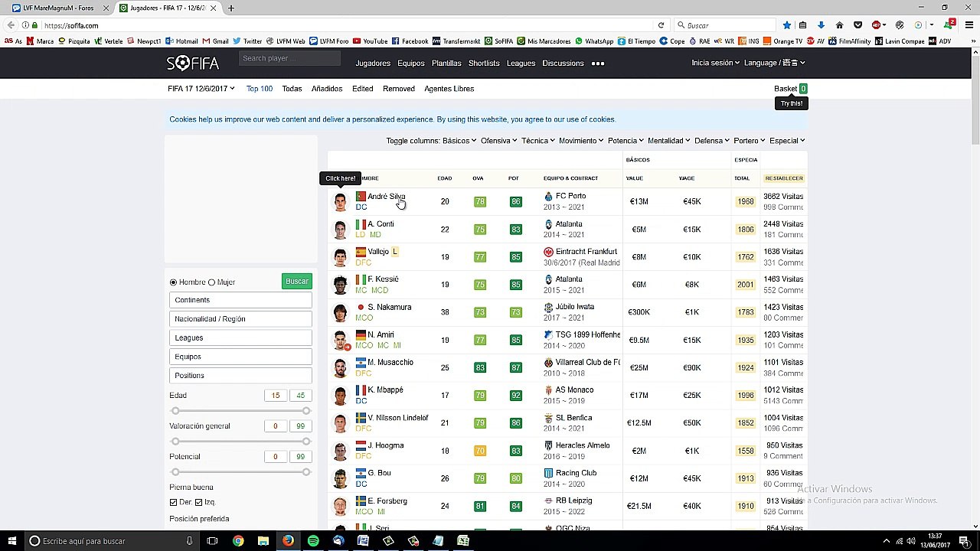The image size is (980, 551).
Task: Sort table by OVA column
Action: click(x=478, y=178)
